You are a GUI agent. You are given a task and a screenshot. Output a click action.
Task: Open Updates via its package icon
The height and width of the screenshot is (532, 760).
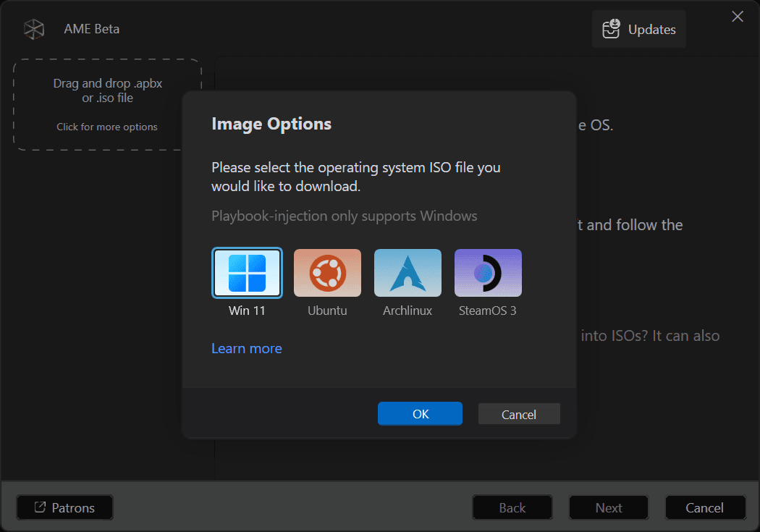click(x=612, y=29)
